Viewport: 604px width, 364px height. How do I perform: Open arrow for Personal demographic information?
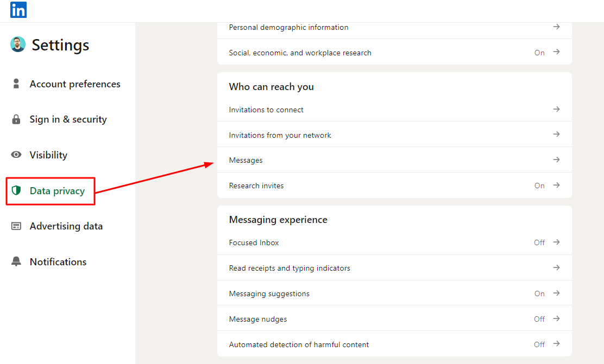556,27
